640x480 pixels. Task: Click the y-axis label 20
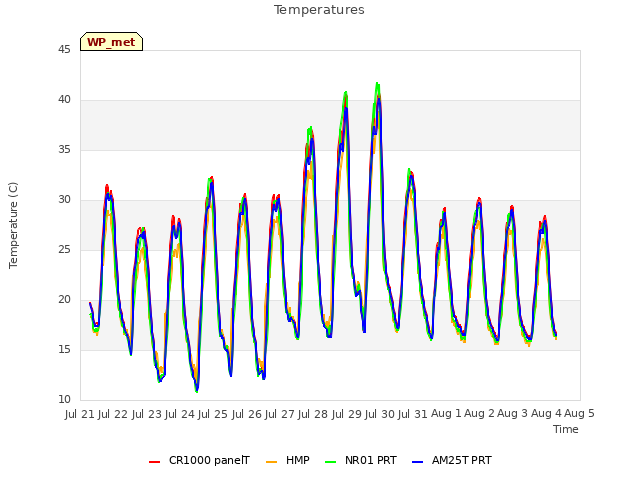coord(64,300)
